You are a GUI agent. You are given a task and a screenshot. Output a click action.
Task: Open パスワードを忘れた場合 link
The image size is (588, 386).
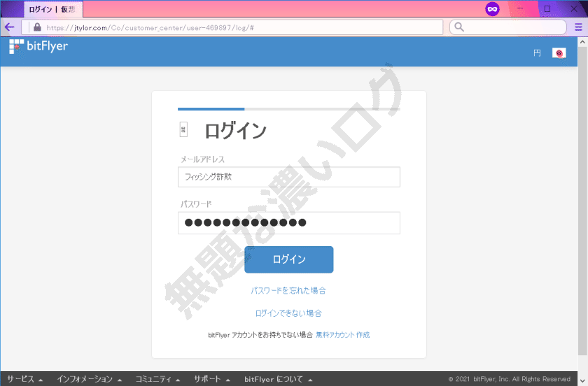tap(288, 290)
